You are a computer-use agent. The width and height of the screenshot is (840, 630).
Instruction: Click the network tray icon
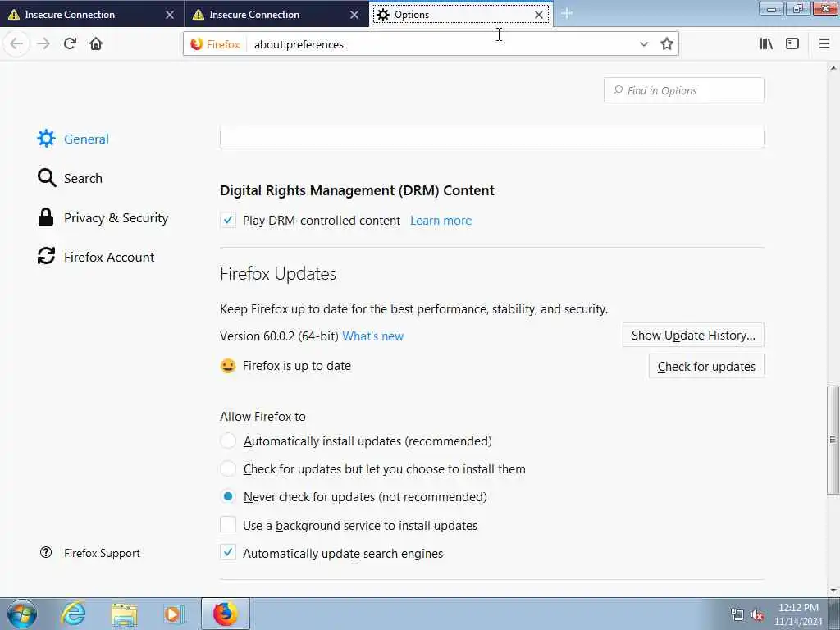(737, 615)
